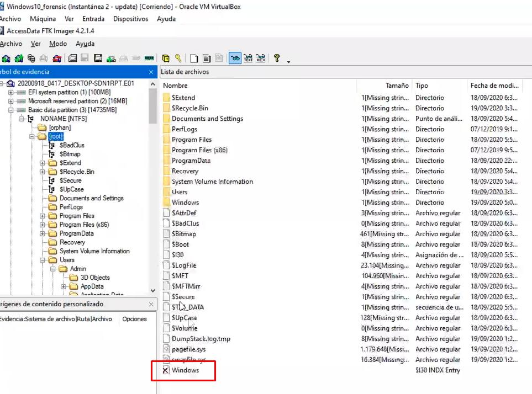Open FTK Imager Ayuda menu

[85, 44]
